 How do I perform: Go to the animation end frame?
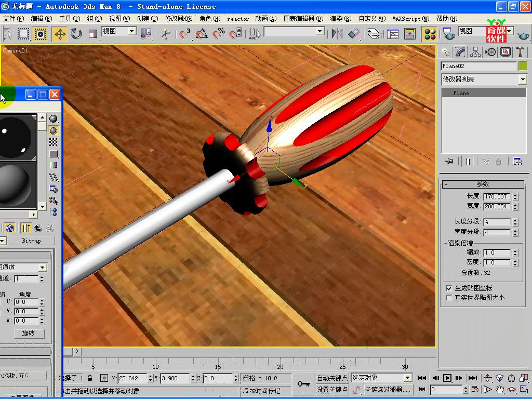pyautogui.click(x=473, y=378)
